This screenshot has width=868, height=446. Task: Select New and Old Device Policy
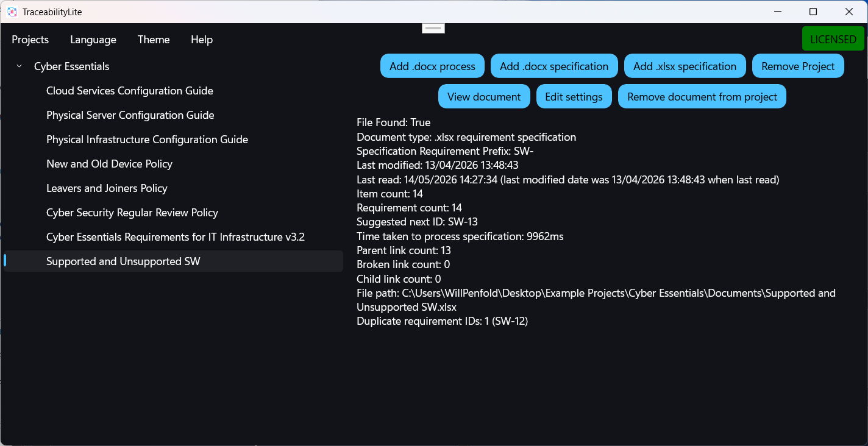coord(109,164)
